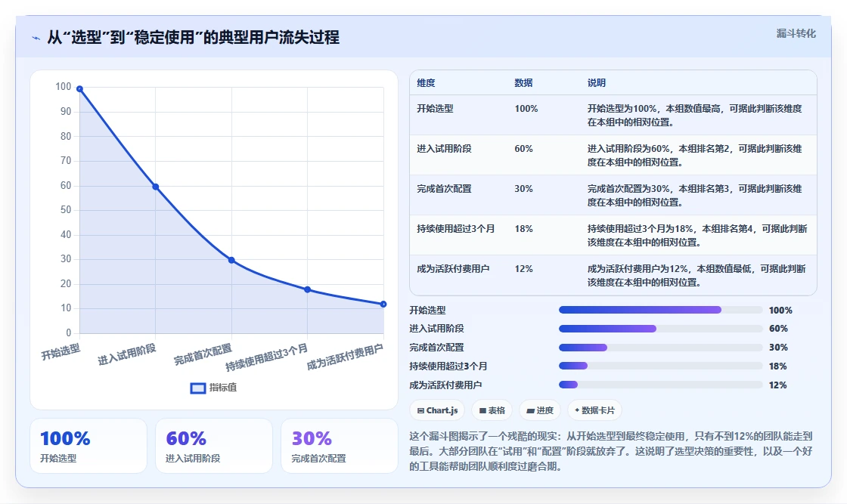The height and width of the screenshot is (504, 847).
Task: Click the x-axis label 完成首次配置
Action: [203, 354]
